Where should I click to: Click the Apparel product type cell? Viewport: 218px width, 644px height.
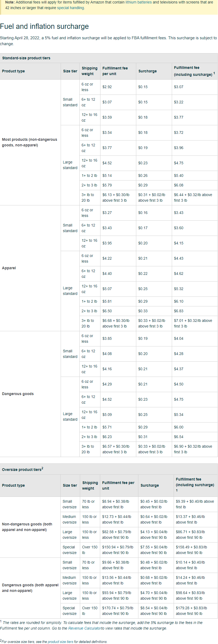point(9,268)
